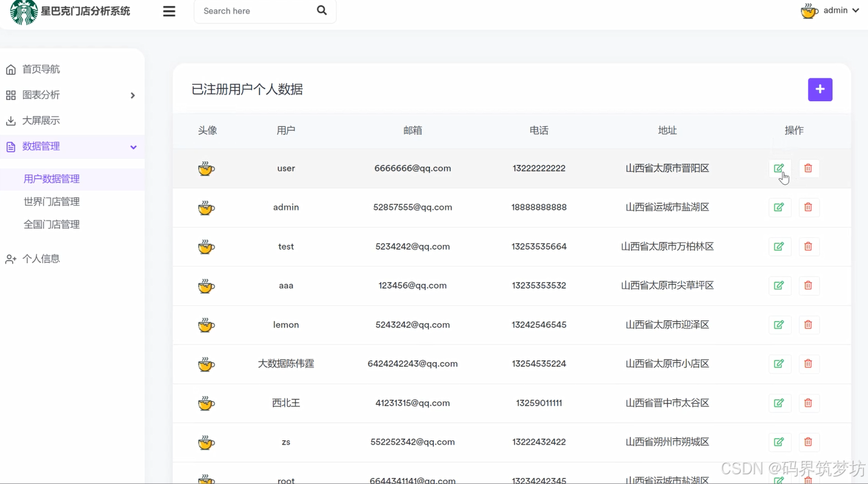Viewport: 868px width, 484px height.
Task: Expand the 图表分析 menu chevron
Action: point(133,95)
